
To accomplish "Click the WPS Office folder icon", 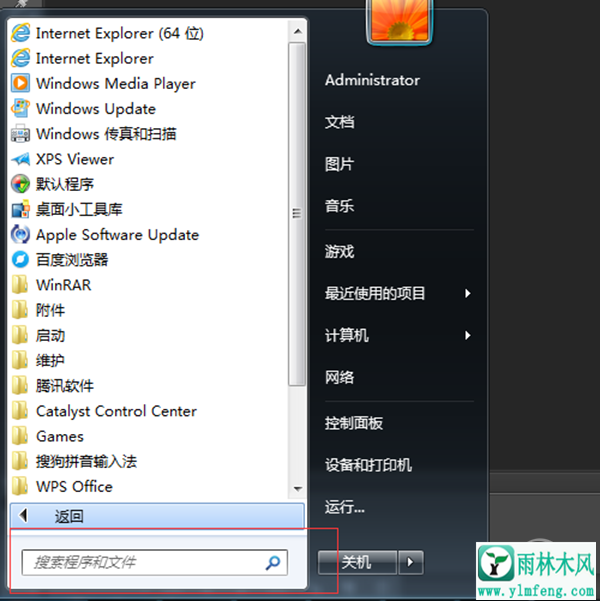I will pos(20,486).
